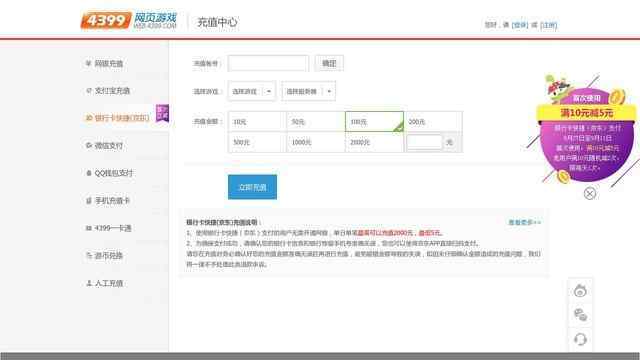640x360 pixels.
Task: Open customer service headset icon
Action: tap(580, 339)
